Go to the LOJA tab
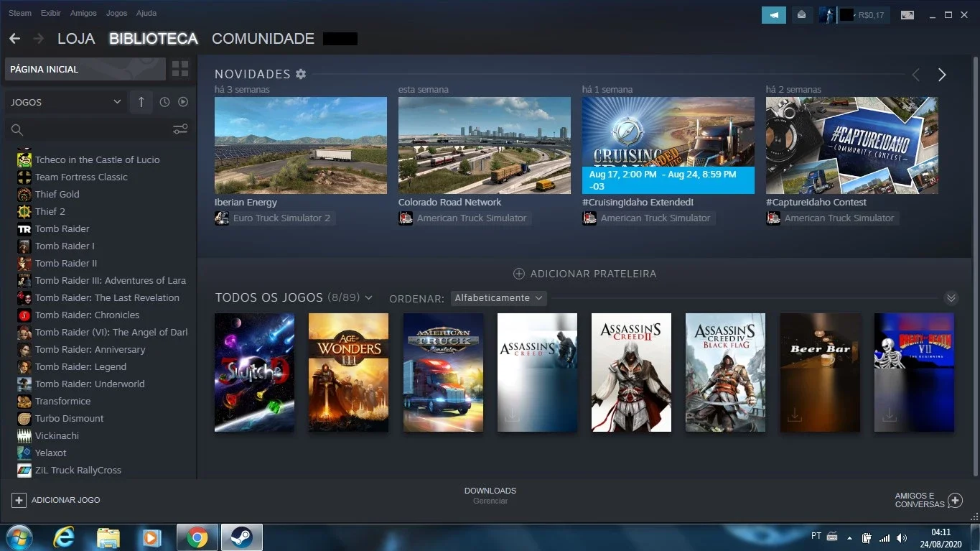980x551 pixels. pos(76,39)
